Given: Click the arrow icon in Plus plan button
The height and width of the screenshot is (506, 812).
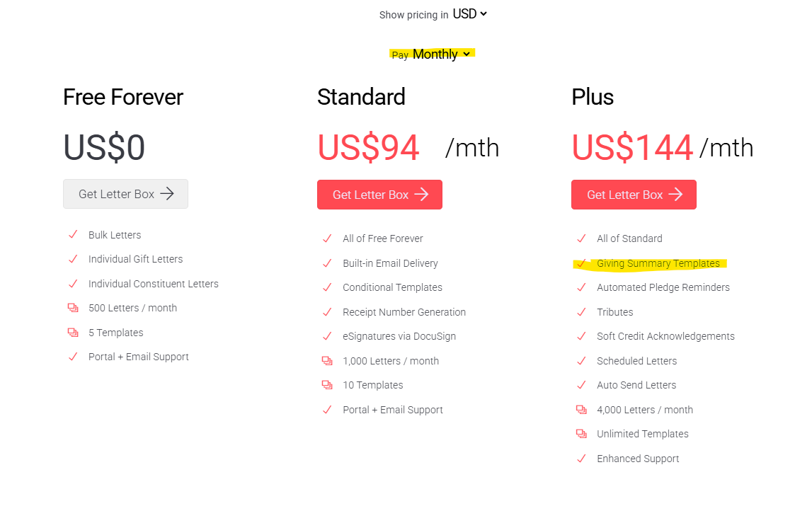Looking at the screenshot, I should point(676,194).
